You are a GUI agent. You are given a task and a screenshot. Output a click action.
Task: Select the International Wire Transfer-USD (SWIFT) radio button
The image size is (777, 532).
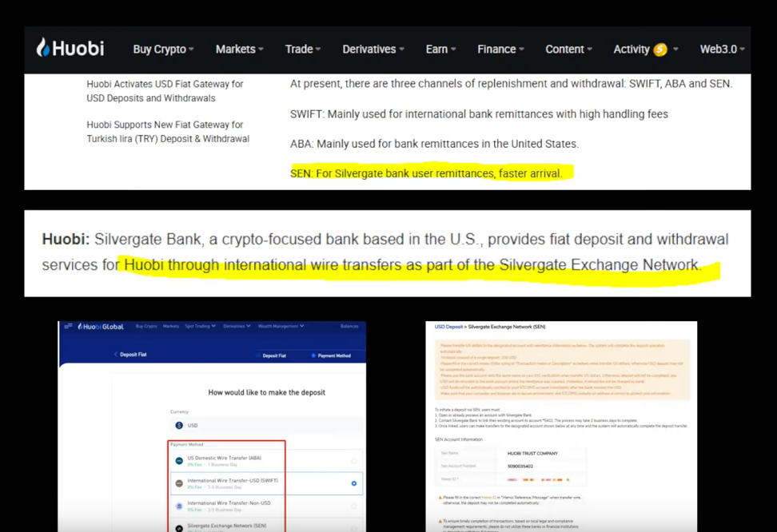click(x=354, y=483)
